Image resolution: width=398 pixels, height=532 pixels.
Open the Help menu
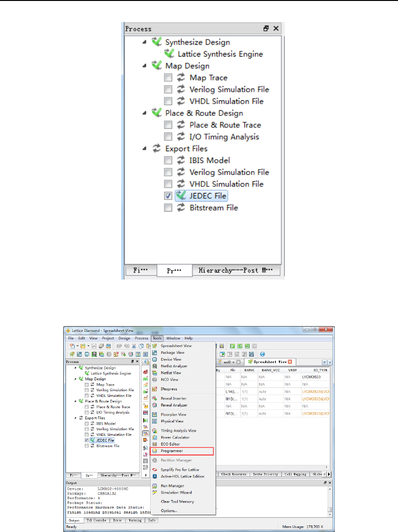click(189, 339)
